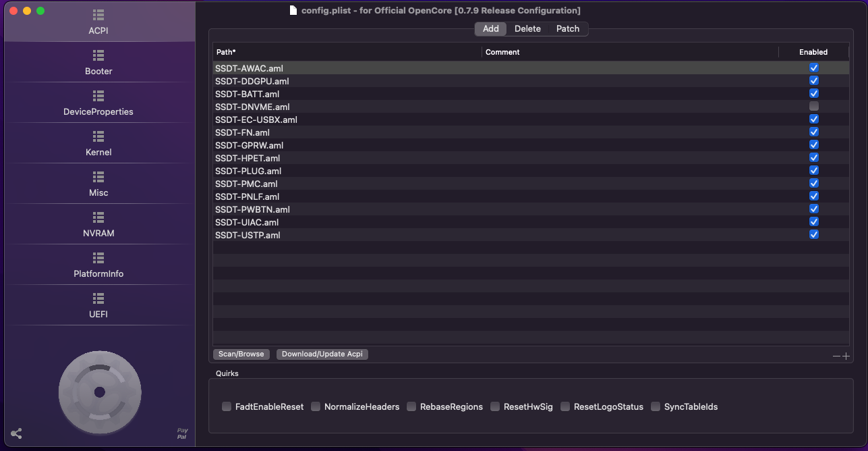Select the NVRAM sidebar icon
This screenshot has height=451, width=868.
(98, 217)
